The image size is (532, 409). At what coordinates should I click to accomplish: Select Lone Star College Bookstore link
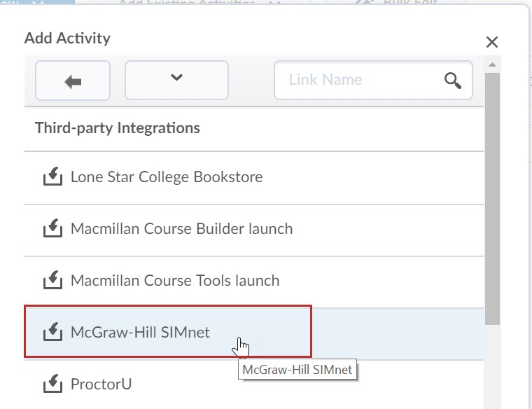tap(167, 177)
